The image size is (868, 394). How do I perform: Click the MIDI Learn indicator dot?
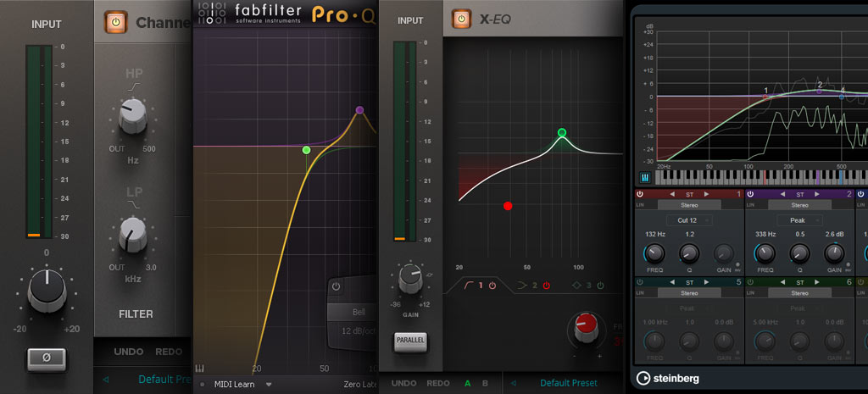(x=203, y=385)
